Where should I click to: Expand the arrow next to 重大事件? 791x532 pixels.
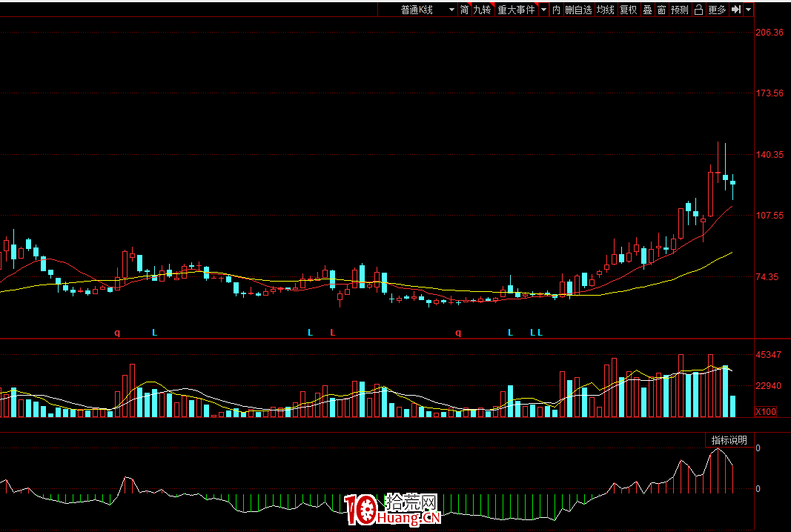click(x=543, y=10)
